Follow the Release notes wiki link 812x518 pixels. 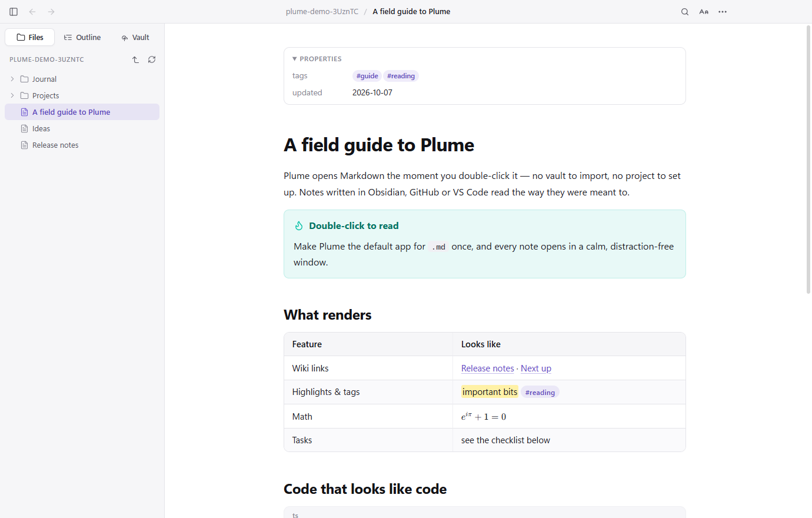pyautogui.click(x=488, y=368)
